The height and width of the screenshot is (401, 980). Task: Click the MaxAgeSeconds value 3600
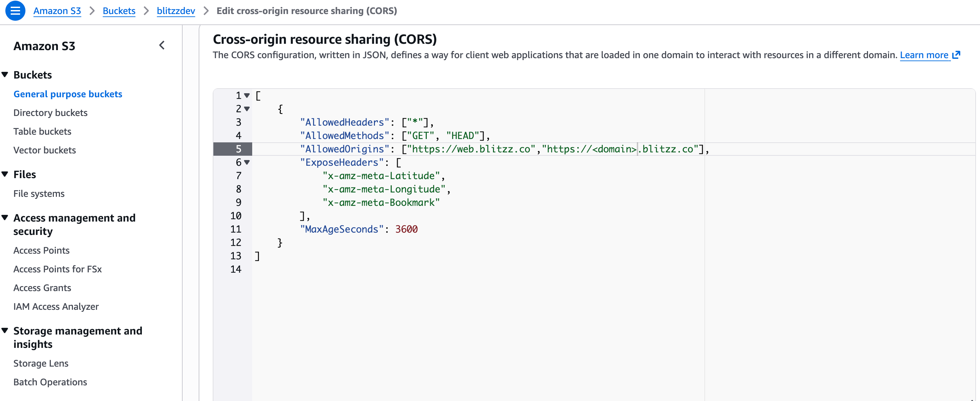406,229
